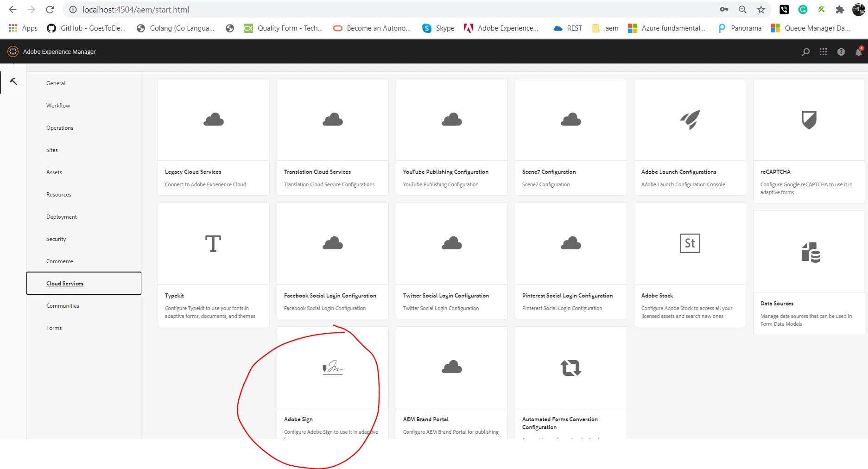Select Assets in tools navigation
This screenshot has width=868, height=469.
[54, 172]
